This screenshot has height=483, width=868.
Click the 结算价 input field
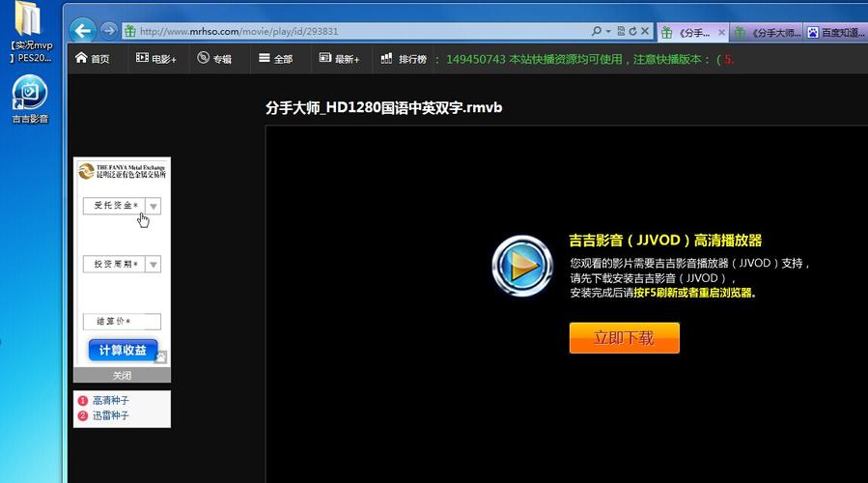[122, 322]
